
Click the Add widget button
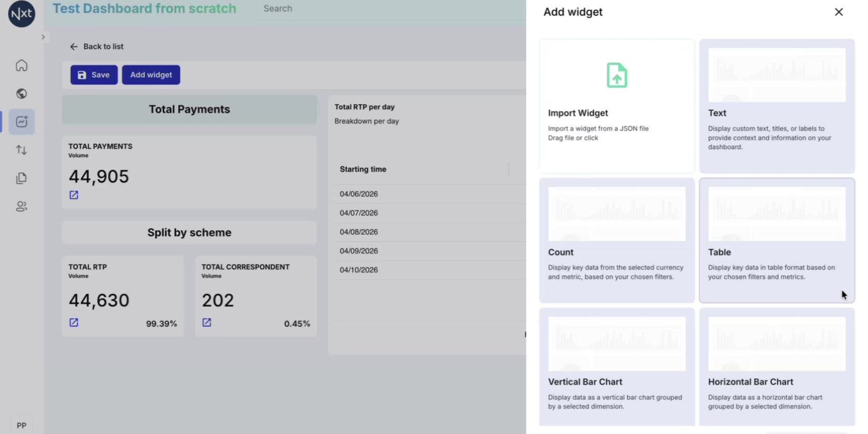click(151, 75)
